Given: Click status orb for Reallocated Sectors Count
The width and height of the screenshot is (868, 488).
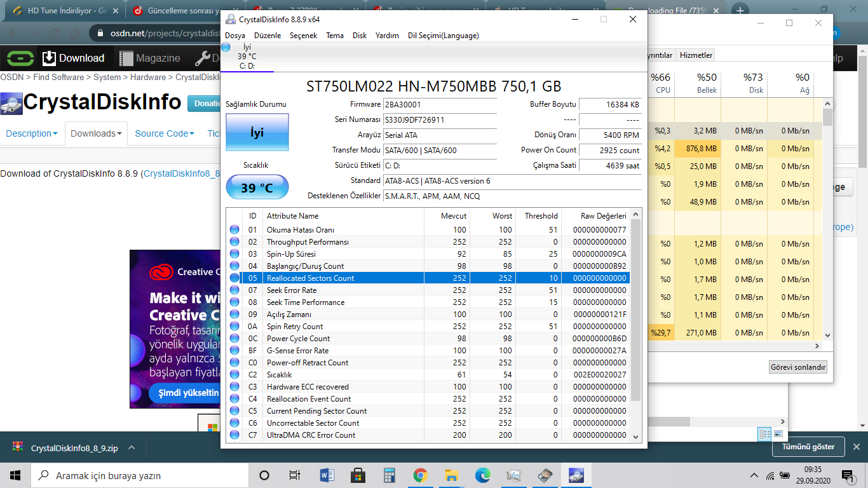Looking at the screenshot, I should [234, 278].
